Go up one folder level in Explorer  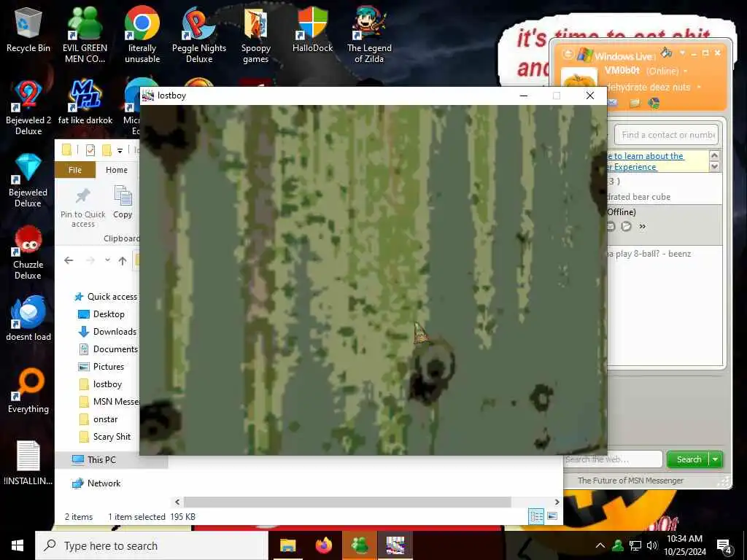tap(123, 260)
